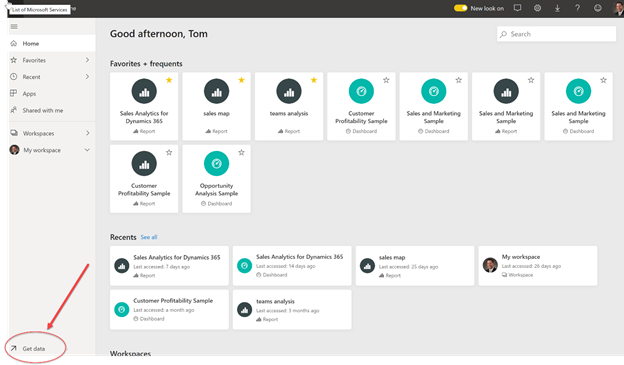Click 'Good afternoon, Tom' greeting text
The height and width of the screenshot is (365, 624).
[x=159, y=34]
